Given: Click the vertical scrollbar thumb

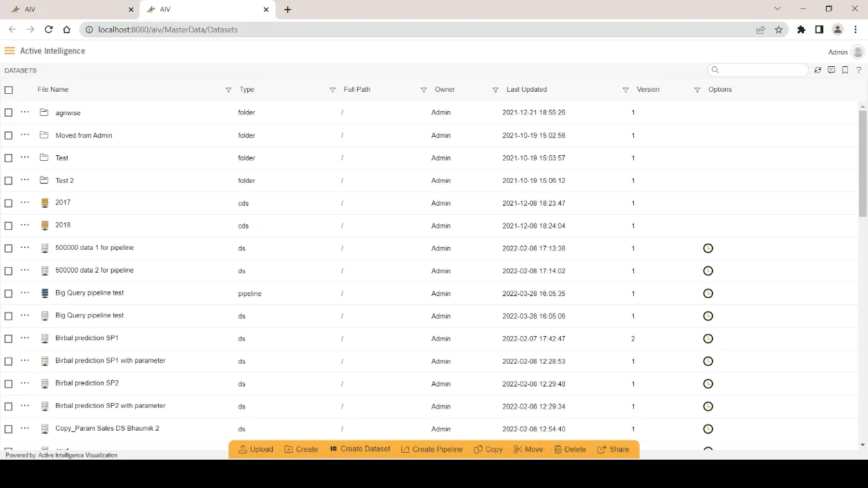Looking at the screenshot, I should 862,164.
